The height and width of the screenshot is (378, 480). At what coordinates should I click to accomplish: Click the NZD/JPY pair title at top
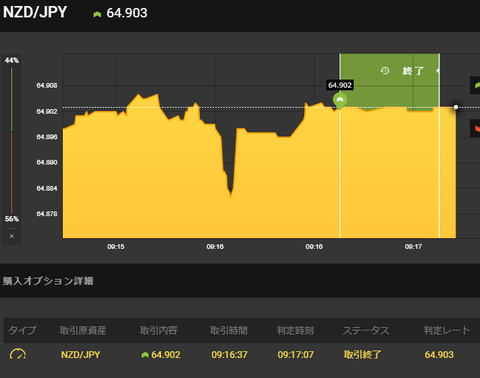35,12
